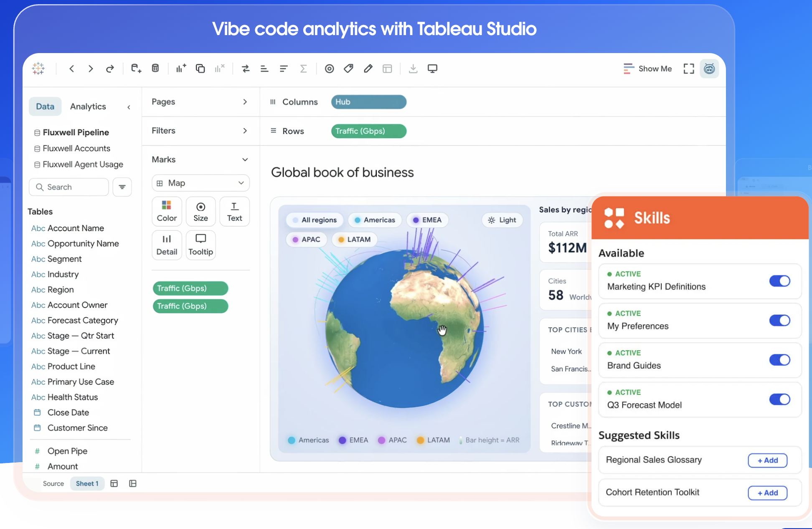The width and height of the screenshot is (812, 529).
Task: Click the sigma totals icon
Action: tap(304, 69)
